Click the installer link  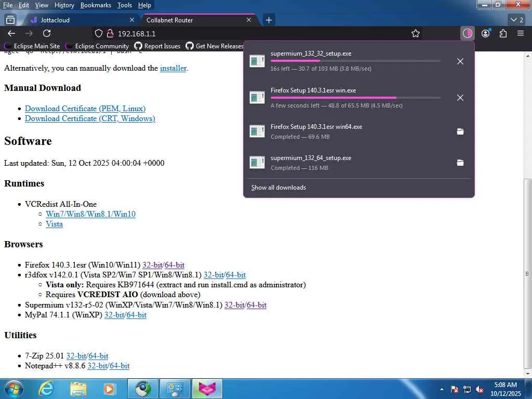(173, 68)
